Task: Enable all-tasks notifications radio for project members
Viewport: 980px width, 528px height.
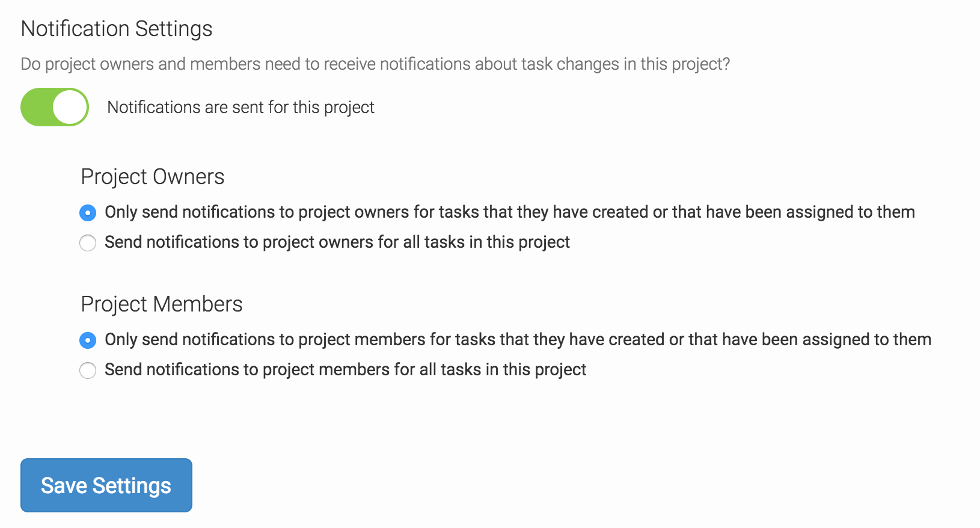Action: 88,370
